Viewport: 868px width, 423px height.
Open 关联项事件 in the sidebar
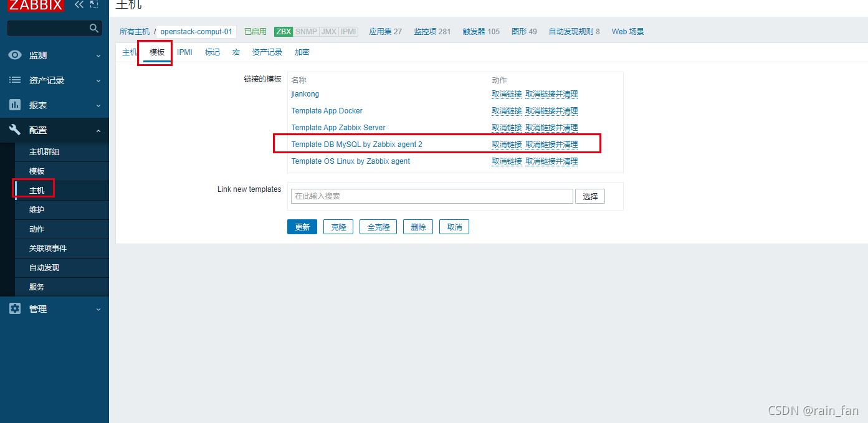point(48,249)
